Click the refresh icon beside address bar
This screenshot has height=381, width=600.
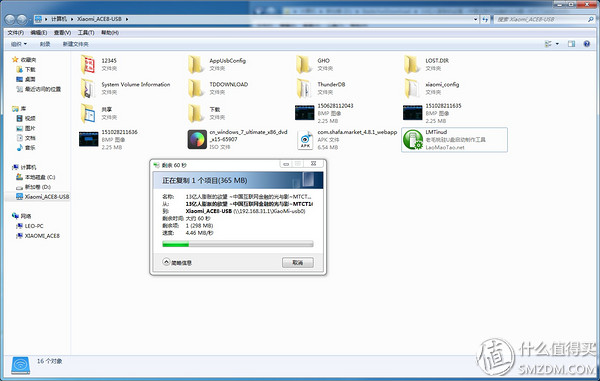click(485, 19)
